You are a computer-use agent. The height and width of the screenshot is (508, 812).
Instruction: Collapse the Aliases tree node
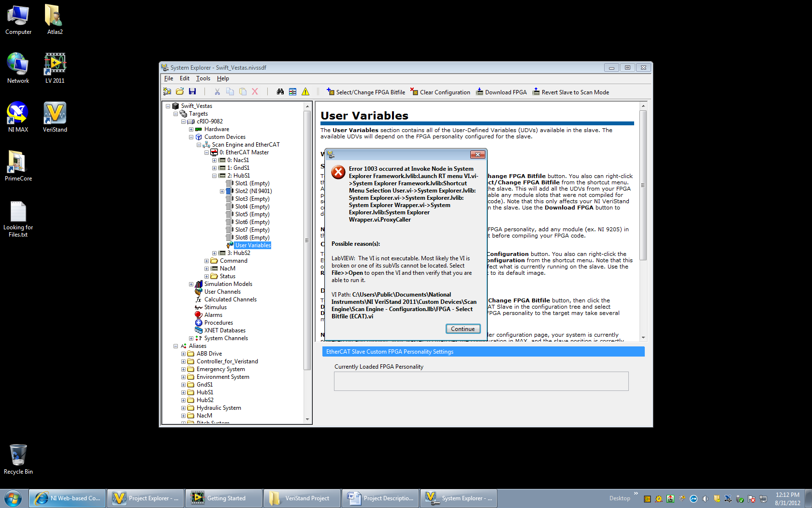(175, 346)
